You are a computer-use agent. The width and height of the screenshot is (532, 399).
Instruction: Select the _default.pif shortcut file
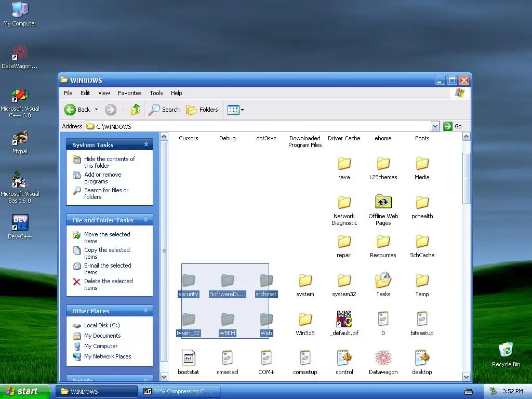344,320
